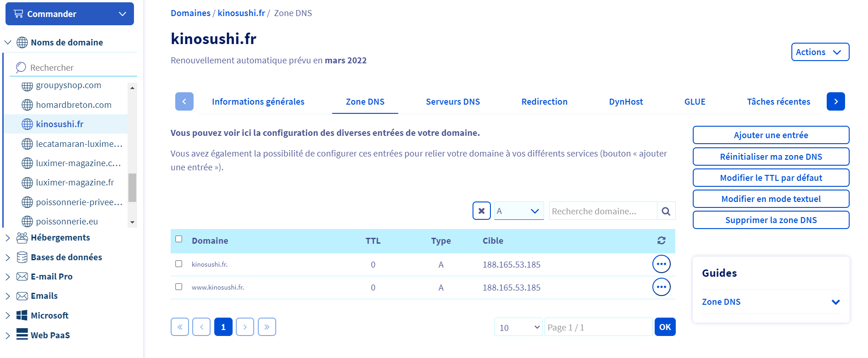The image size is (868, 358).
Task: Go to last page with double-arrow icon
Action: click(x=267, y=327)
